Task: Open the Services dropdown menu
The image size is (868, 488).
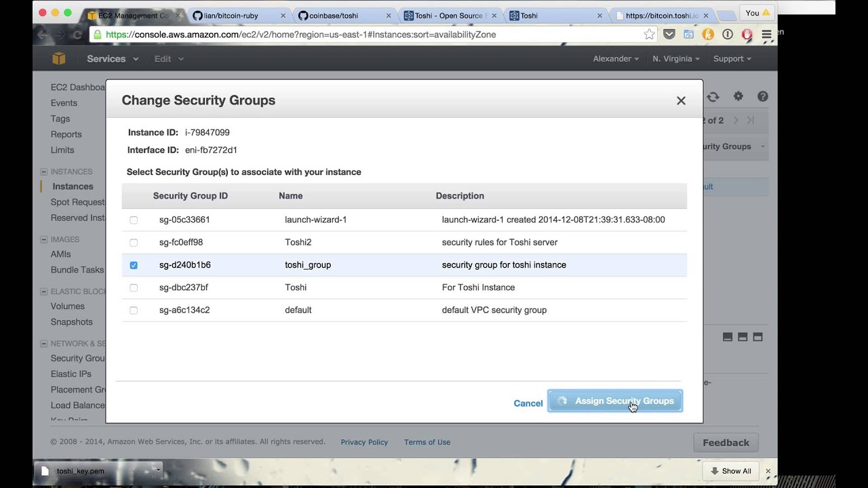Action: (x=113, y=59)
